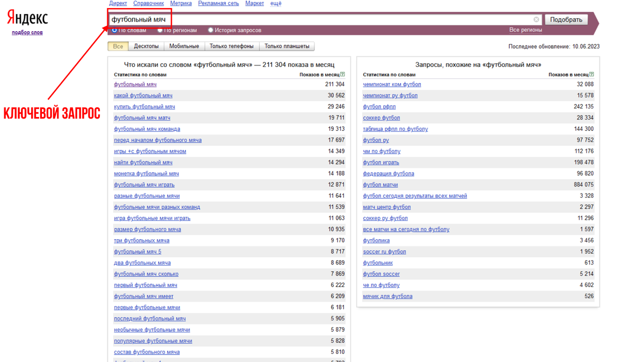The height and width of the screenshot is (362, 644).
Task: Open игры +с футбольным мячом query
Action: click(150, 151)
